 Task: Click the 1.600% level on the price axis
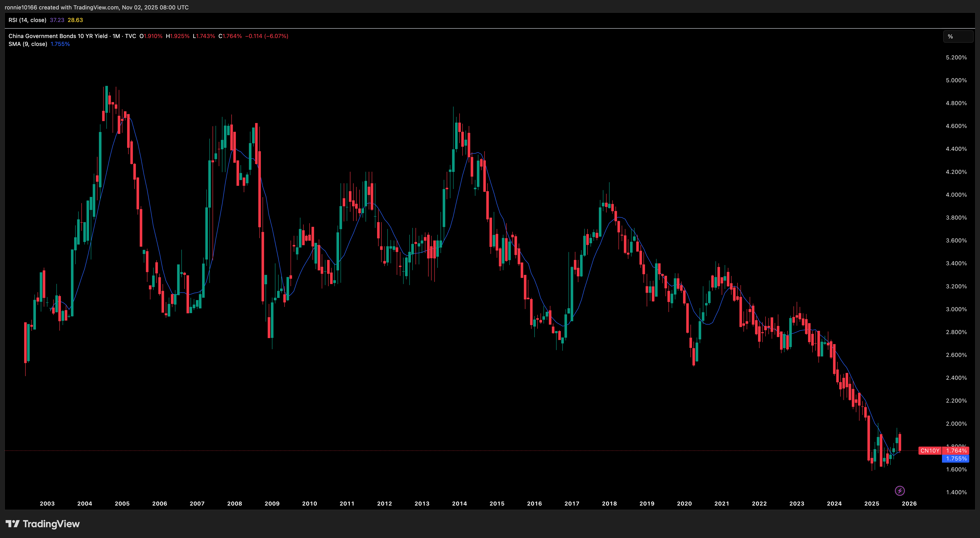tap(957, 469)
